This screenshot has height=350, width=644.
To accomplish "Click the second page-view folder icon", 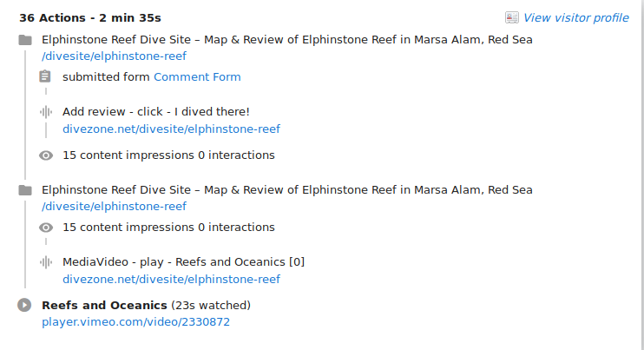I will tap(25, 190).
